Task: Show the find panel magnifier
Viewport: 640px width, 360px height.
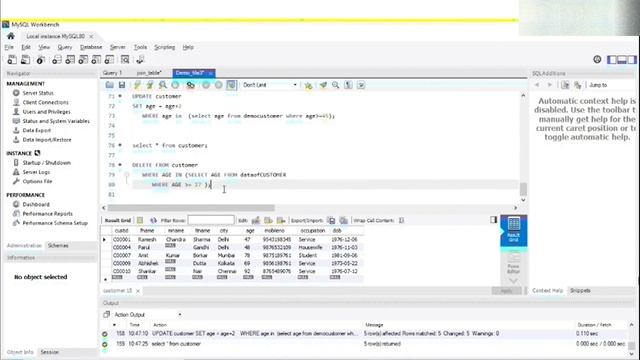Action: (336, 85)
